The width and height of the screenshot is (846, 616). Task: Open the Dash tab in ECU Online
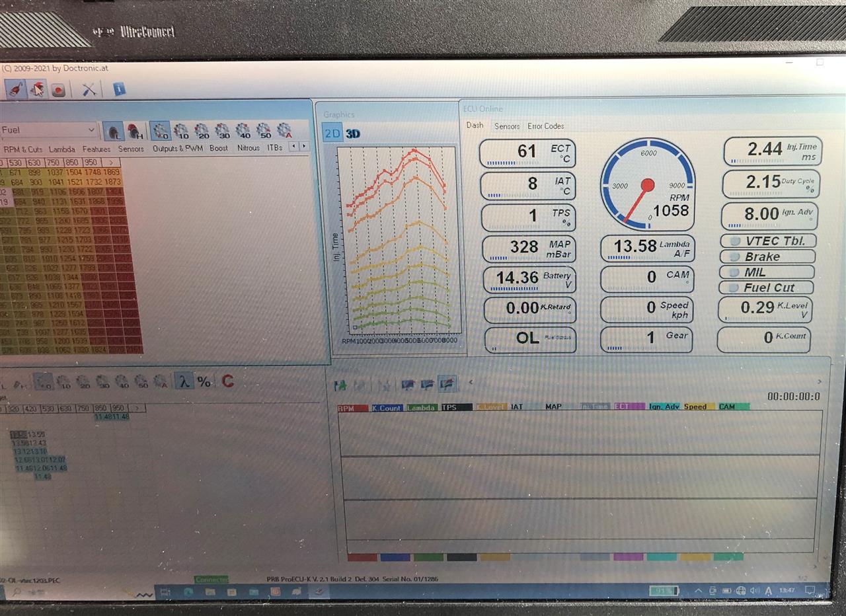pos(475,125)
